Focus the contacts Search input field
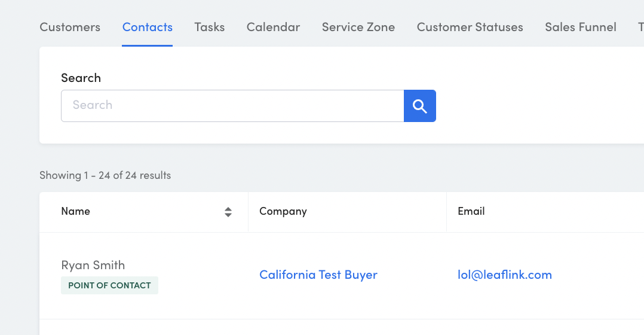The width and height of the screenshot is (644, 335). point(232,106)
